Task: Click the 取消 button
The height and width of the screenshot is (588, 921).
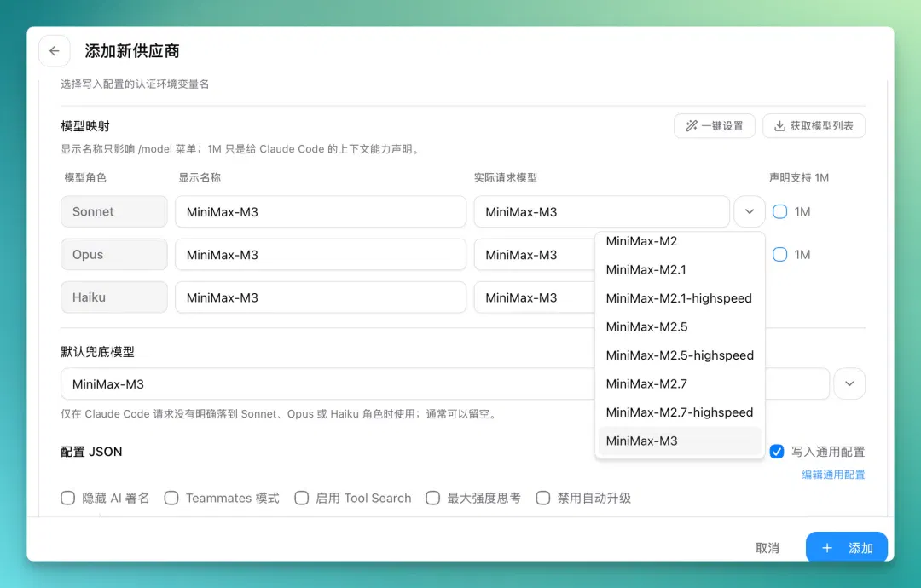Action: coord(767,547)
